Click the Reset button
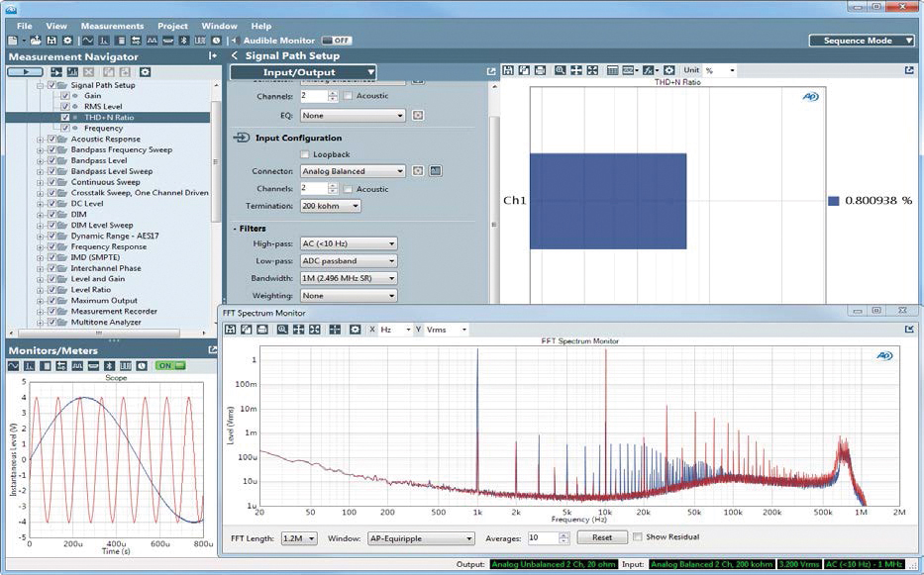 (602, 537)
